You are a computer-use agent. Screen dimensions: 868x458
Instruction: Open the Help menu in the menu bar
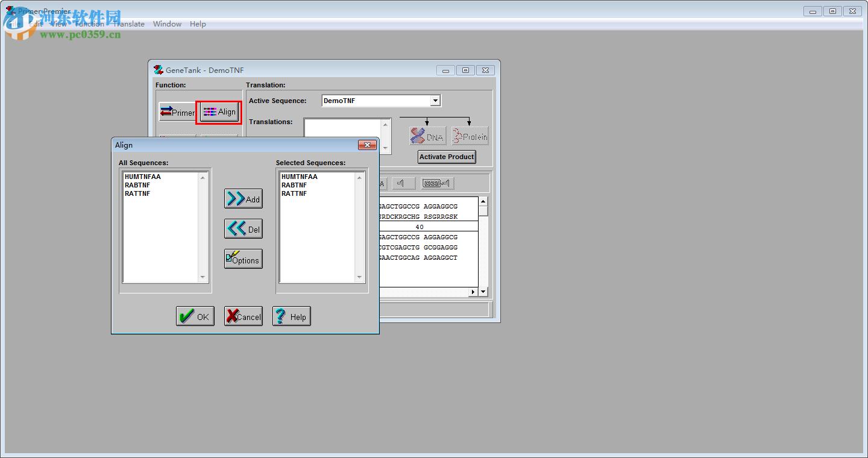tap(198, 24)
